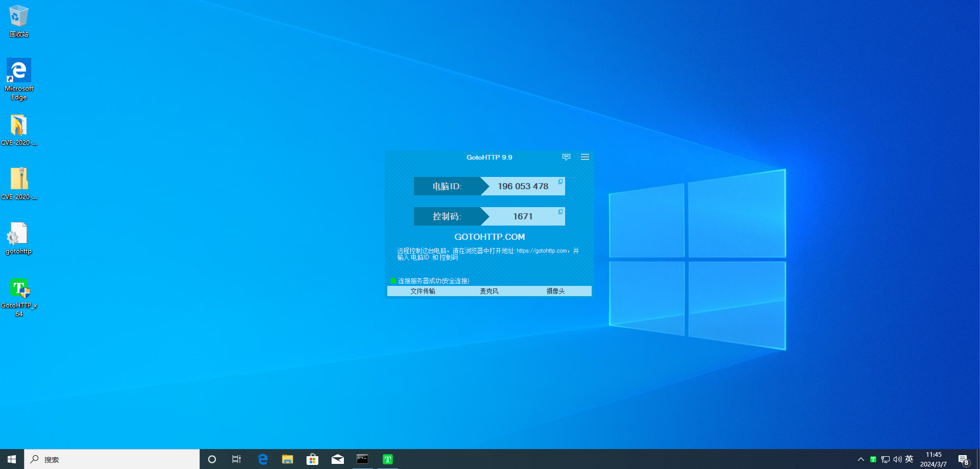980x469 pixels.
Task: Select the Microsoft Edge desktop shortcut
Action: [x=19, y=79]
